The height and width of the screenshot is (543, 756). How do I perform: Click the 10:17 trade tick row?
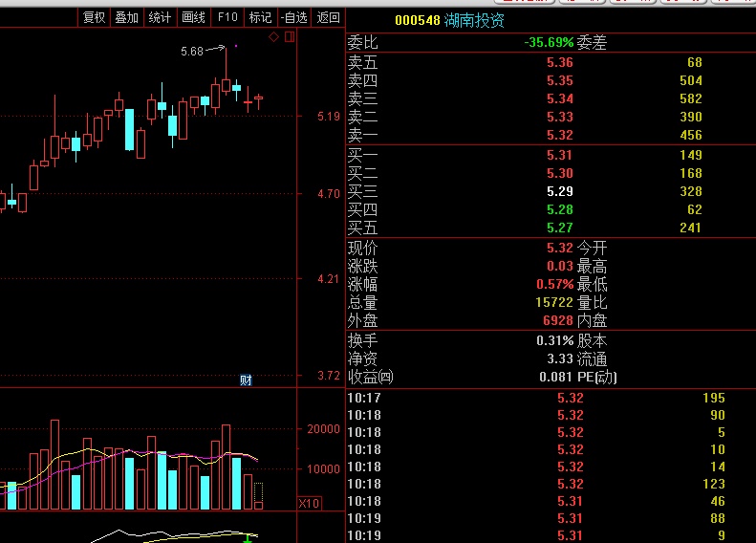[x=535, y=398]
